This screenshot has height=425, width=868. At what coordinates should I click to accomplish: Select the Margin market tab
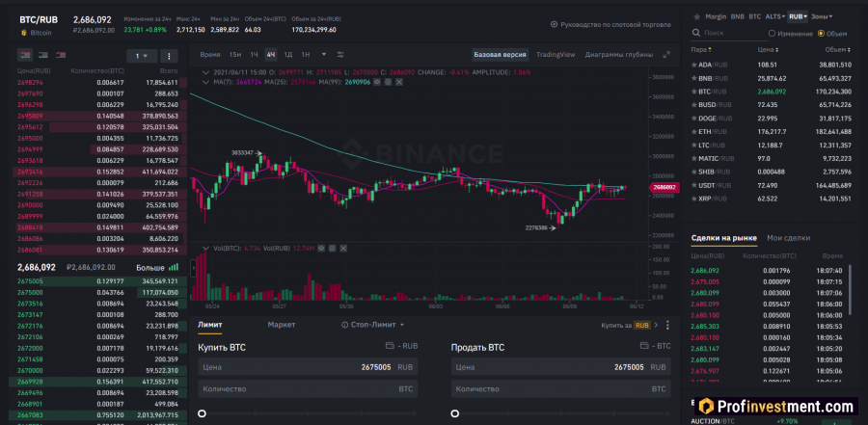716,16
